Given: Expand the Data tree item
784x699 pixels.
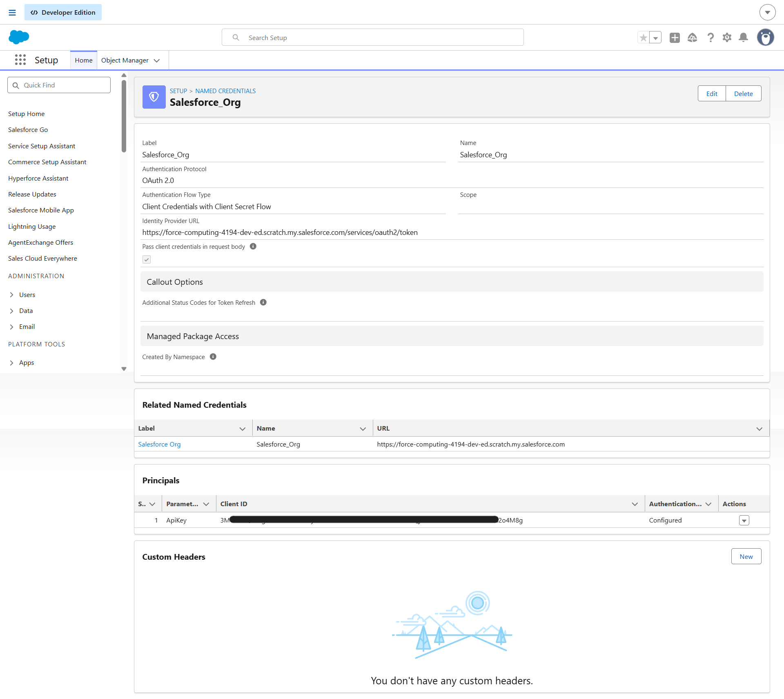Looking at the screenshot, I should point(11,311).
